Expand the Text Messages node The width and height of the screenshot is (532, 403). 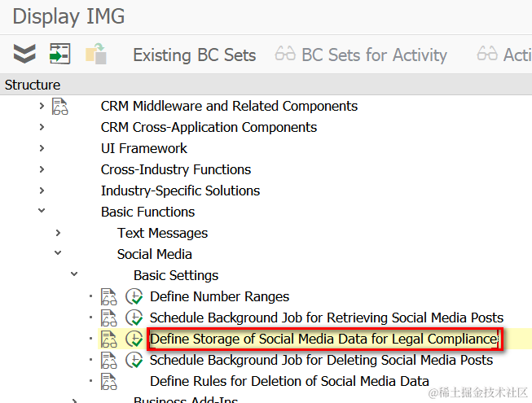[58, 233]
